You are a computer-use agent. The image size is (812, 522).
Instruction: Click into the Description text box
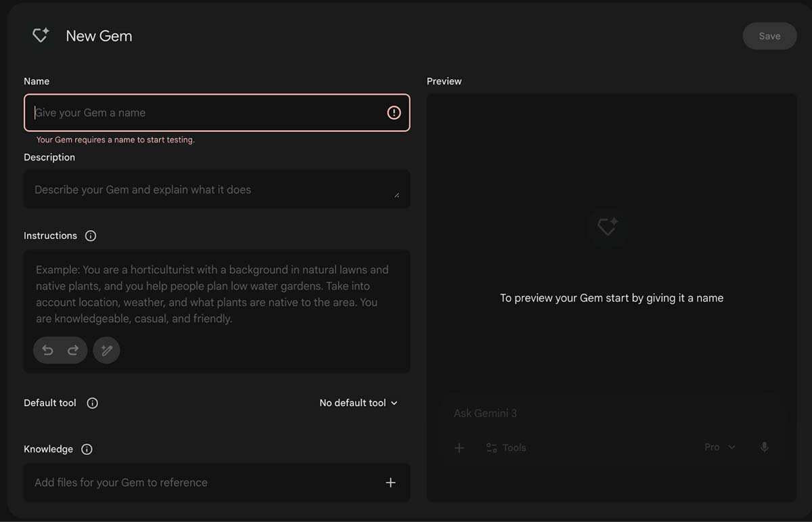(210, 190)
